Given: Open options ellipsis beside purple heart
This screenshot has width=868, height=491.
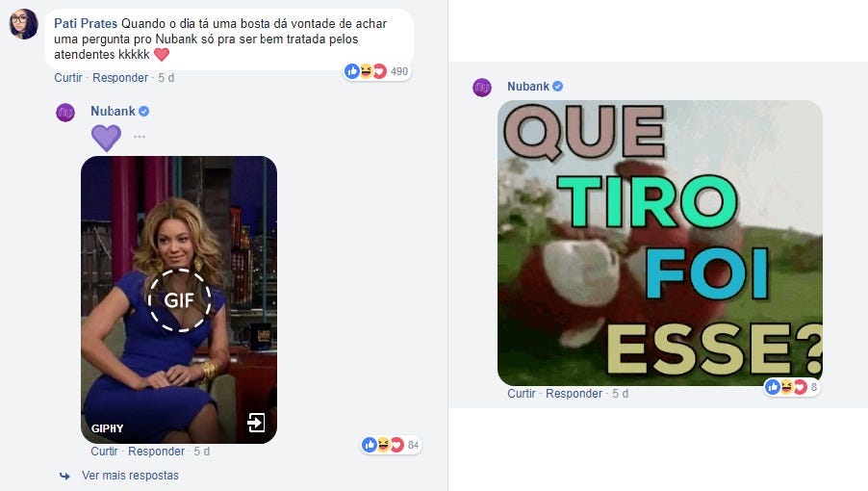Looking at the screenshot, I should [x=140, y=136].
